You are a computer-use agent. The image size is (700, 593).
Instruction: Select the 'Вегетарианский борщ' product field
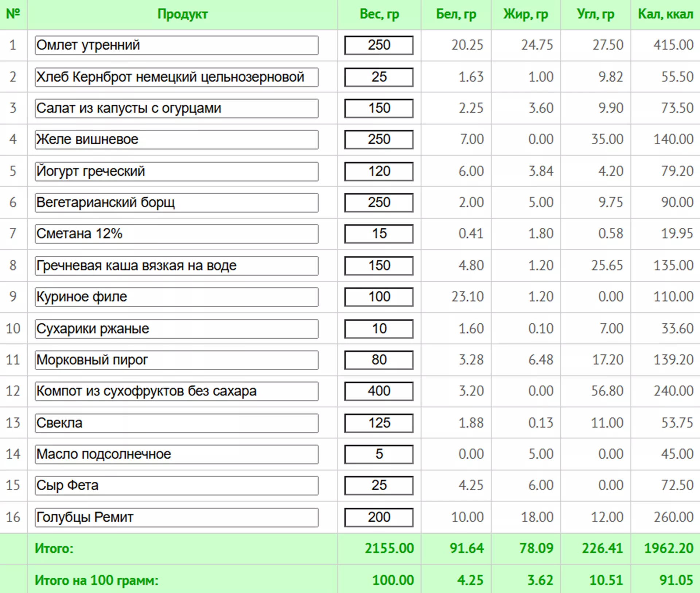point(176,203)
